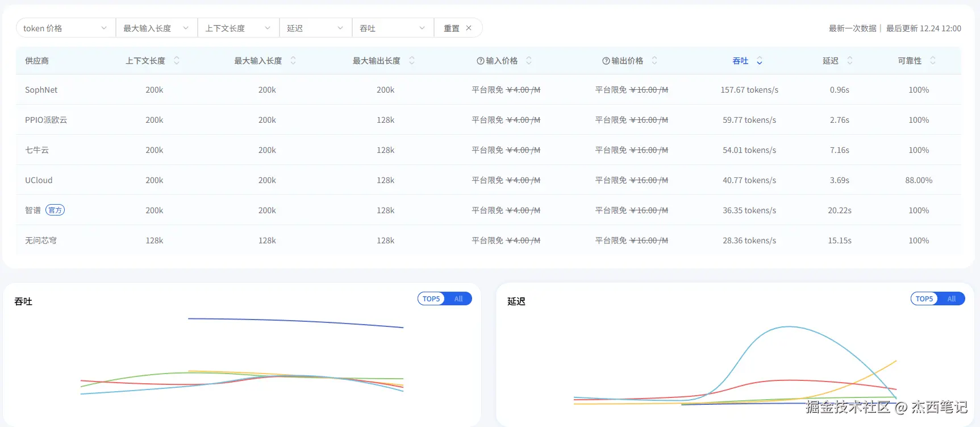Click 157.67 tokens/s throughput value
The image size is (980, 427).
(x=749, y=90)
